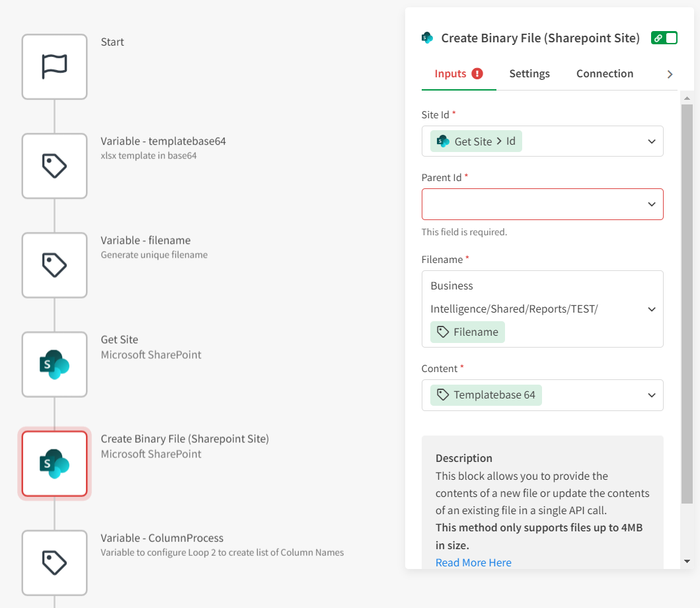Click the ColumnProcess variable block icon

coord(54,562)
